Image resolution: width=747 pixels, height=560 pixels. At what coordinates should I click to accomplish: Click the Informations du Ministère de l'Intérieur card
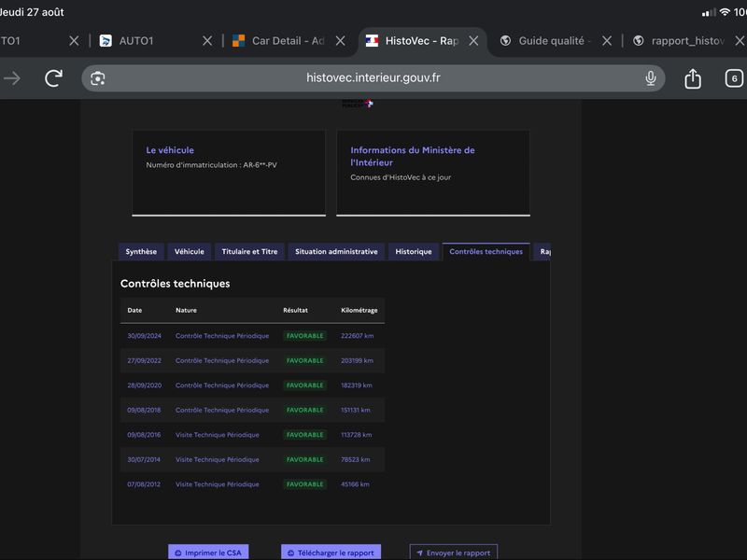coord(433,173)
